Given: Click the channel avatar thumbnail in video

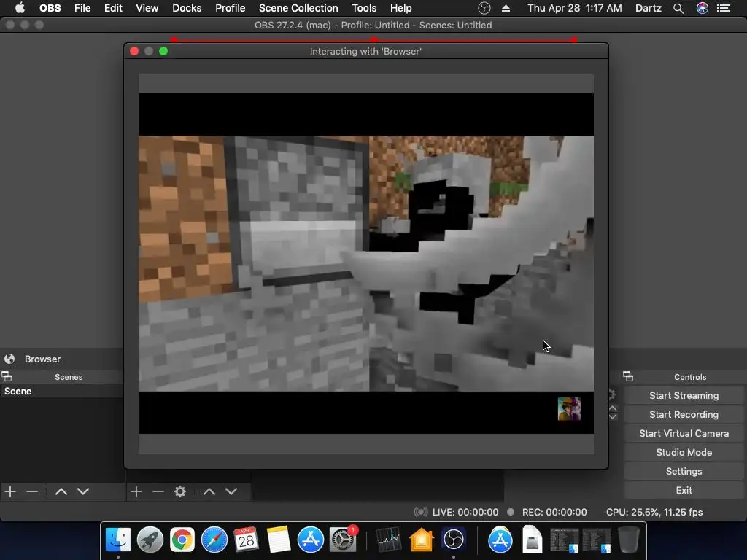Looking at the screenshot, I should 569,409.
